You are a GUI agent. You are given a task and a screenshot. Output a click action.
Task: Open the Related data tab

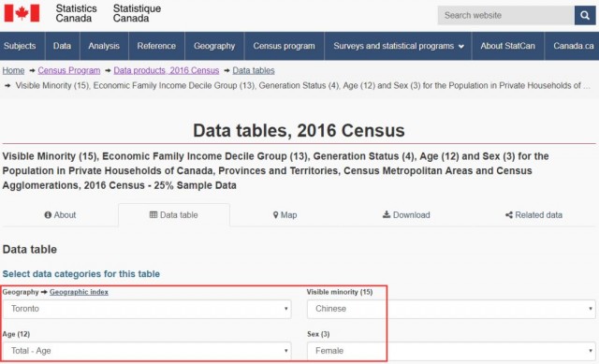point(533,215)
